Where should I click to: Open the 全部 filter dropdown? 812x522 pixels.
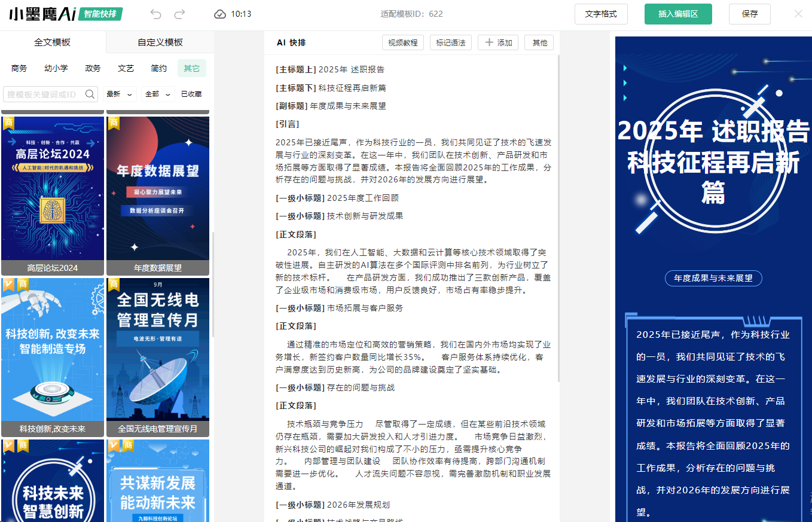point(158,94)
